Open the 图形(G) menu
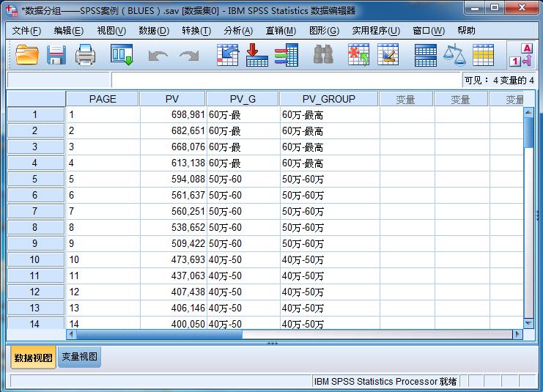 click(x=324, y=31)
